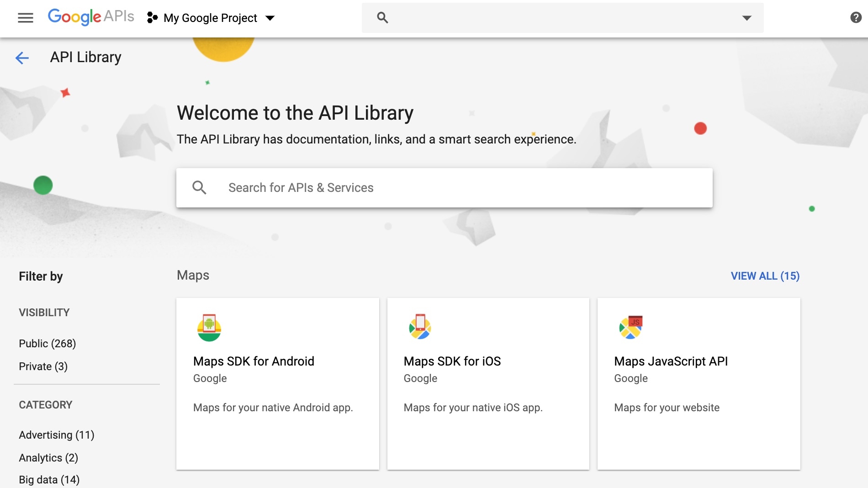The height and width of the screenshot is (488, 868).
Task: Select the Analytics (2) category
Action: coord(48,458)
